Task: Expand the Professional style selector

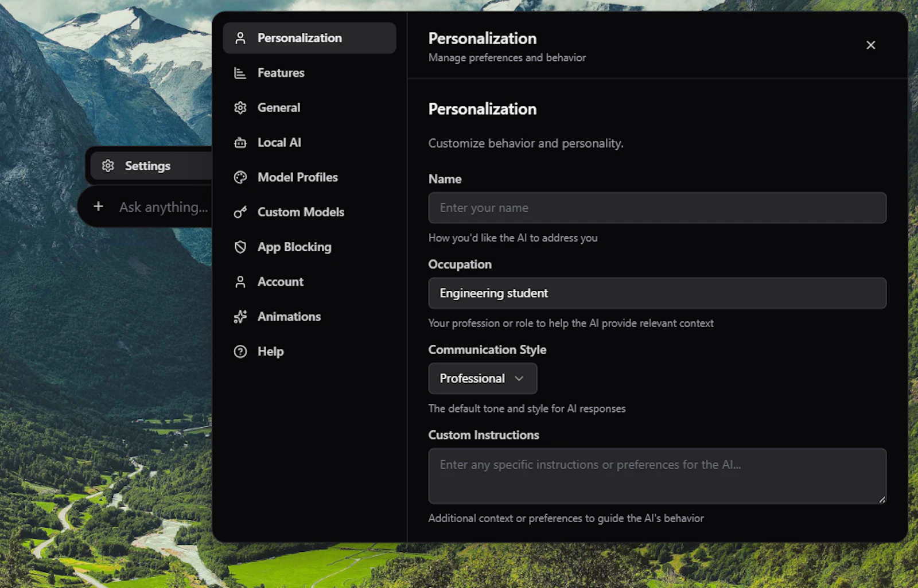Action: tap(482, 379)
